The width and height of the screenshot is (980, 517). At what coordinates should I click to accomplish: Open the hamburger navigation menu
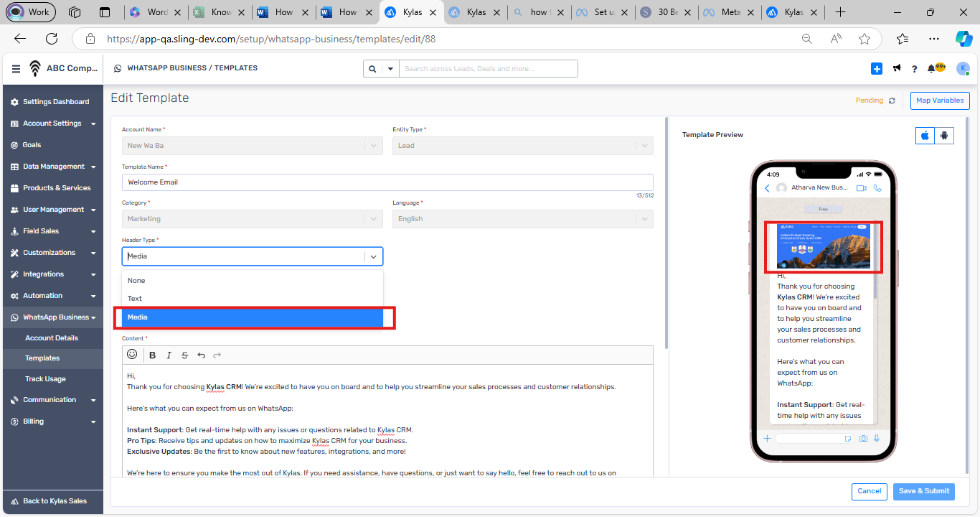pos(16,69)
